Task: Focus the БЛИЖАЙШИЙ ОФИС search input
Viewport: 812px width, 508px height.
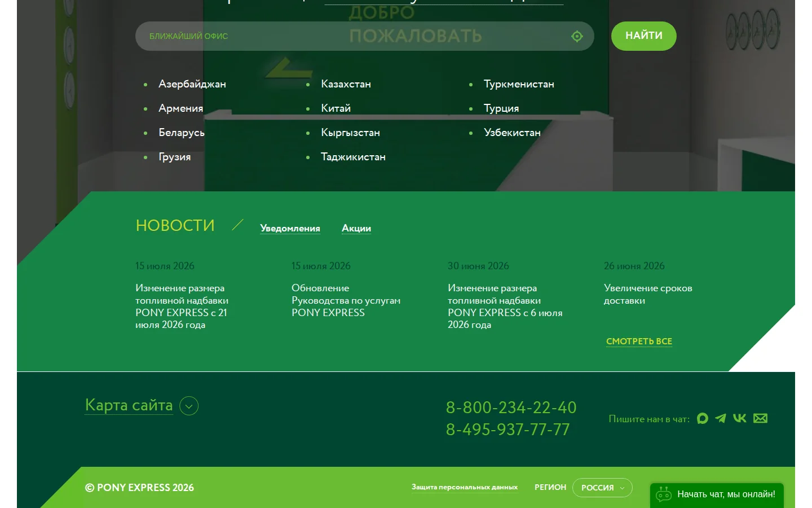Action: (365, 36)
